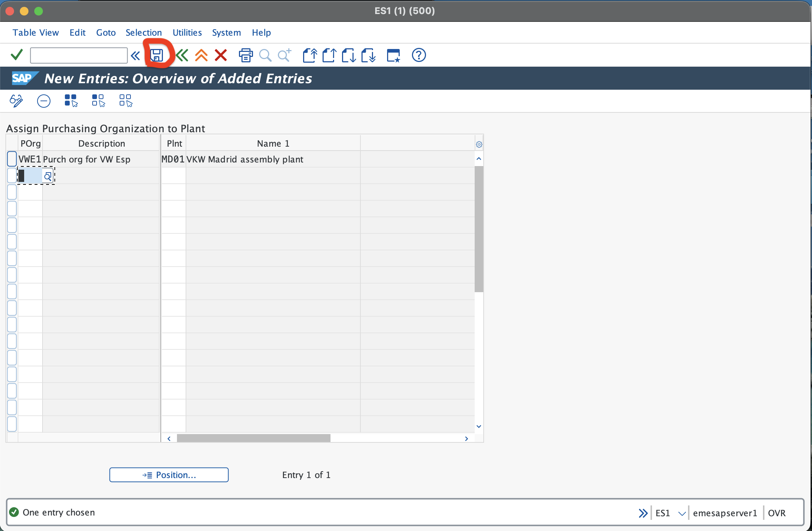Image resolution: width=812 pixels, height=531 pixels.
Task: Click the green Back double-arrow icon
Action: pyautogui.click(x=182, y=55)
